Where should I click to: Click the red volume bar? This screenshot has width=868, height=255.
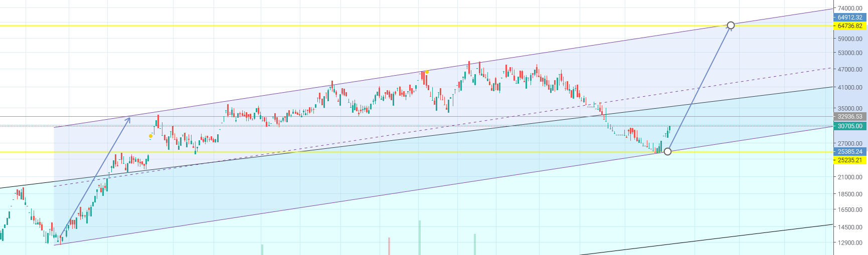[389, 246]
